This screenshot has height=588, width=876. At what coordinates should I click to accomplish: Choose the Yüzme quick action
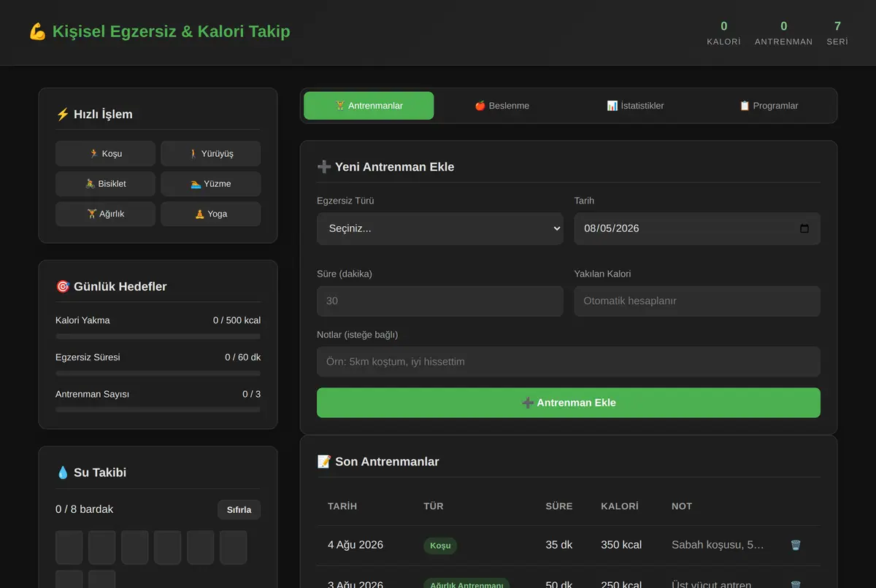pos(211,184)
